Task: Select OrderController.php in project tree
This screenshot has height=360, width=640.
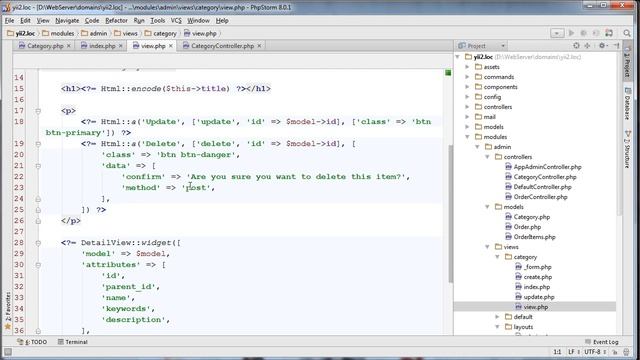Action: click(536, 197)
